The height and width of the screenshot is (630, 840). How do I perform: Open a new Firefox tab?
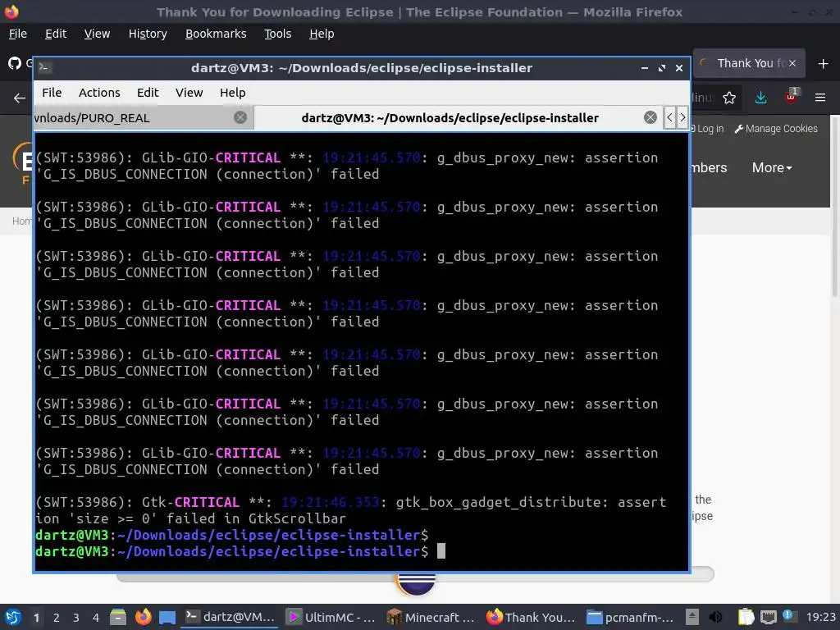pyautogui.click(x=823, y=64)
